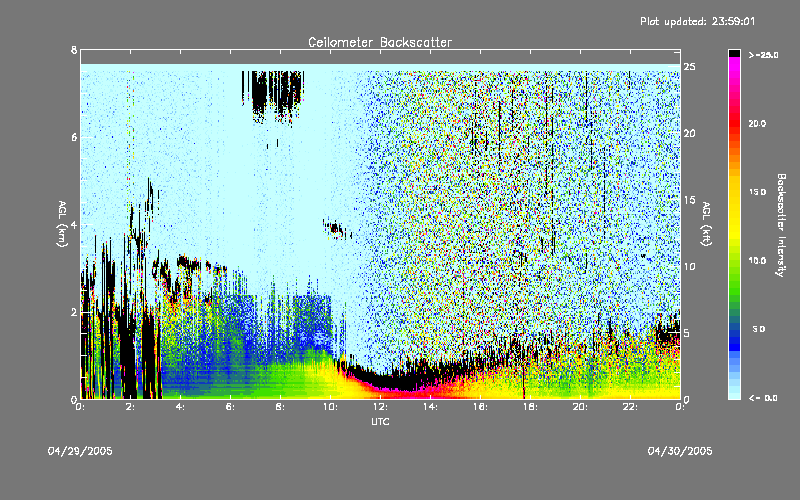Click the '04/29/2005' start date label
The width and height of the screenshot is (800, 500).
tap(80, 451)
